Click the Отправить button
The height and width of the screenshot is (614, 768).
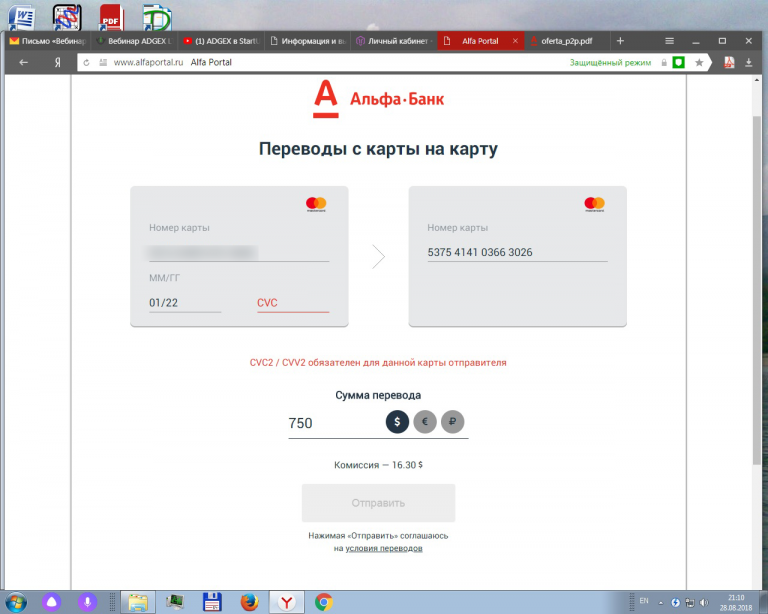point(378,503)
